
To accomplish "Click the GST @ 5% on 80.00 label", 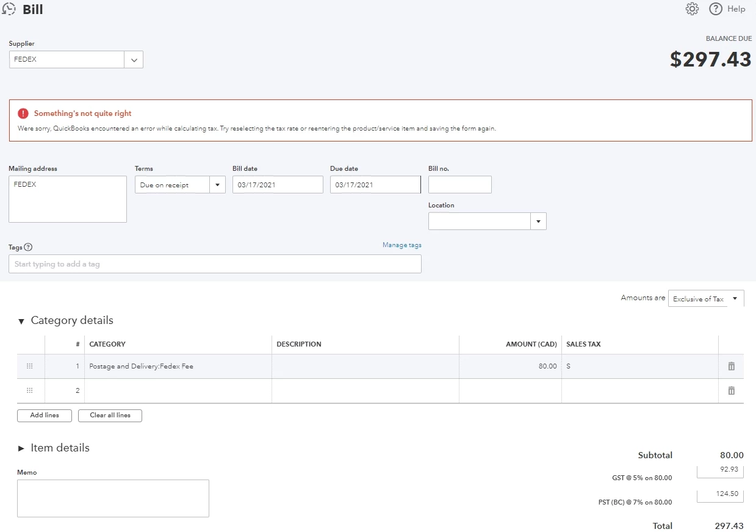I will (642, 478).
